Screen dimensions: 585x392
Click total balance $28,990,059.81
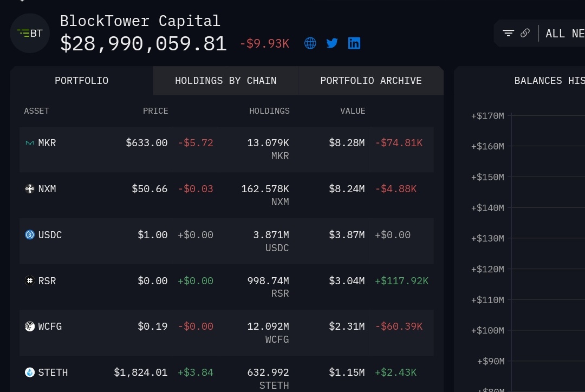click(x=143, y=44)
